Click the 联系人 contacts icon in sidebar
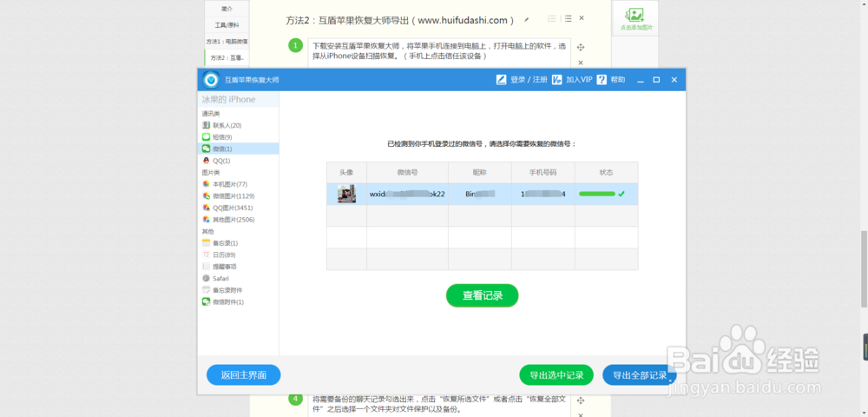 206,125
